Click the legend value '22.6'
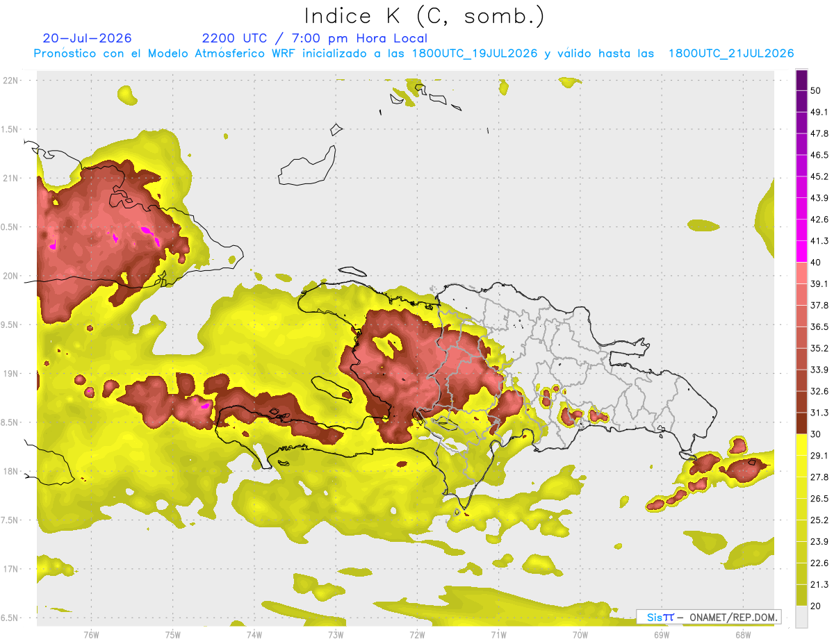This screenshot has height=644, width=834. click(x=819, y=563)
